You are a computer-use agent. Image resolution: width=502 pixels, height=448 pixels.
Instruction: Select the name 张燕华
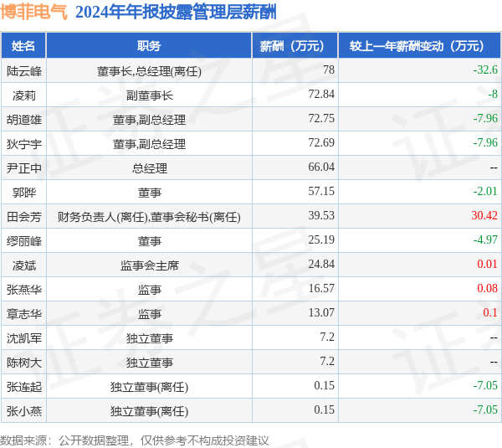click(24, 291)
